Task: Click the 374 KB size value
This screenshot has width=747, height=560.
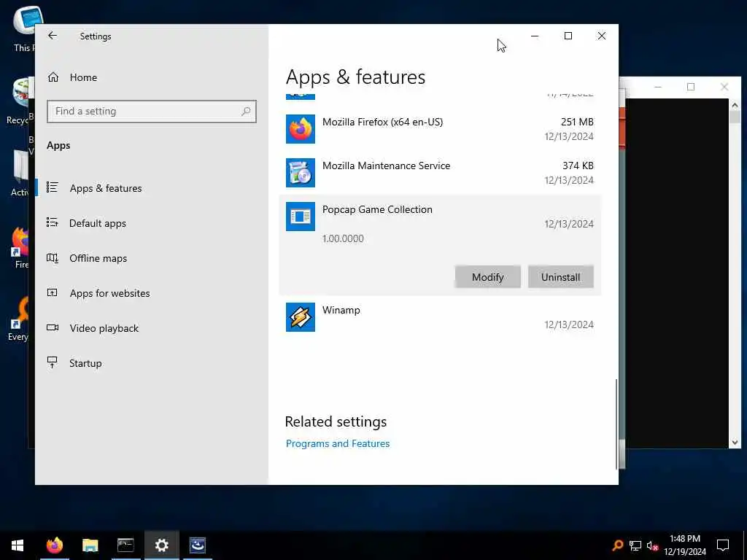Action: coord(578,166)
